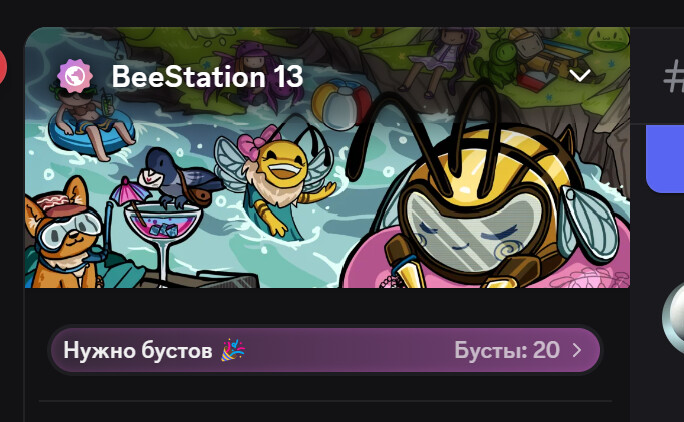The height and width of the screenshot is (422, 684).
Task: Click the swimmer on blue float ring in banner
Action: point(91,124)
